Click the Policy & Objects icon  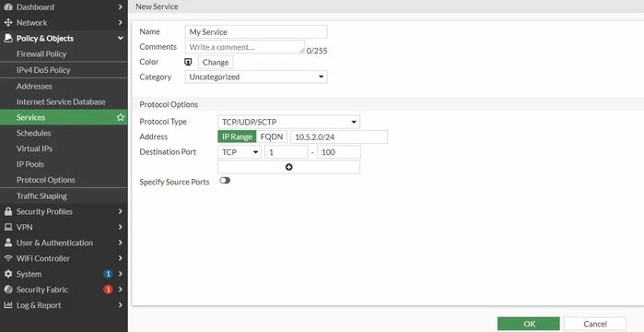point(8,38)
